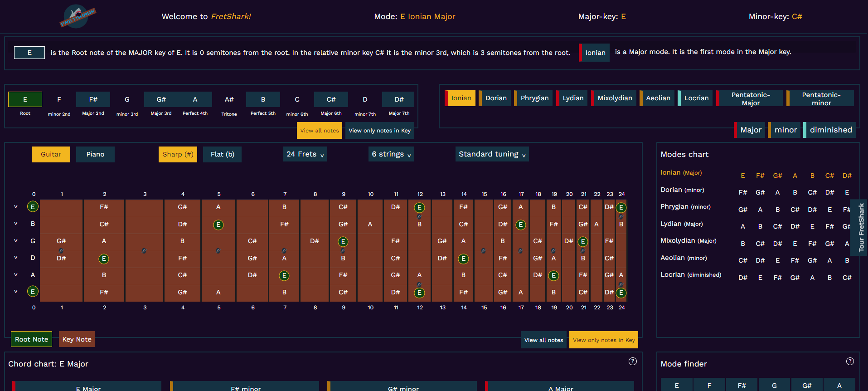This screenshot has width=868, height=391.
Task: Click Dorian (minor) in Modes chart
Action: [682, 190]
